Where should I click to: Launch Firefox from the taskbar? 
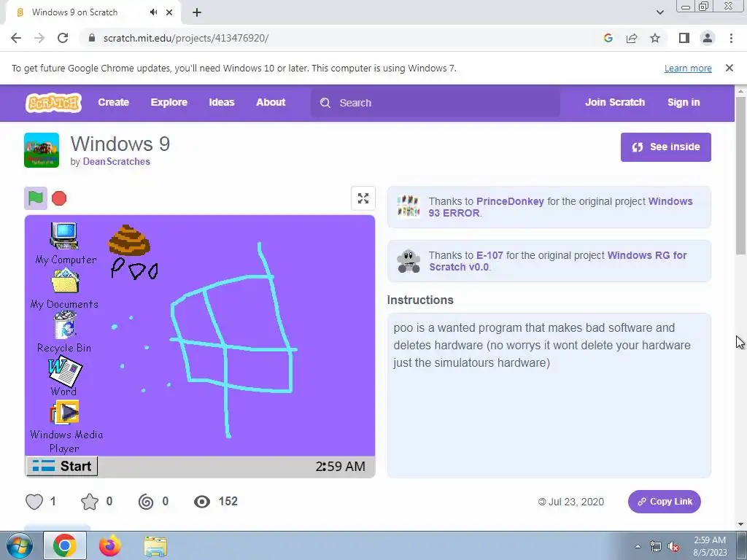pyautogui.click(x=110, y=546)
